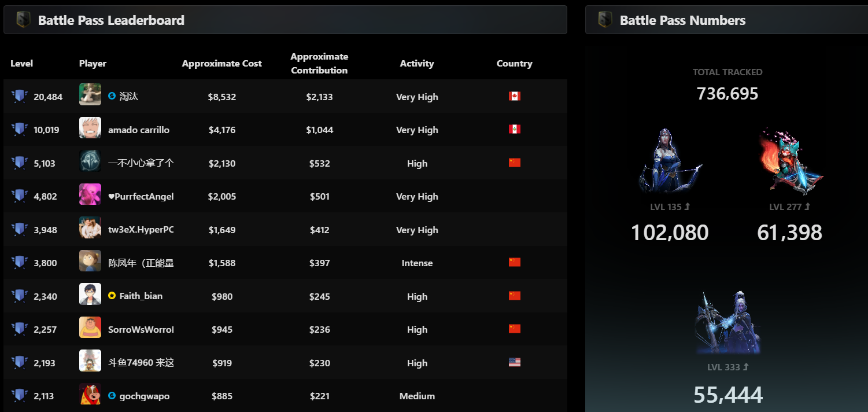Click the Battle Pass Numbers header icon
868x412 pixels.
tap(605, 20)
